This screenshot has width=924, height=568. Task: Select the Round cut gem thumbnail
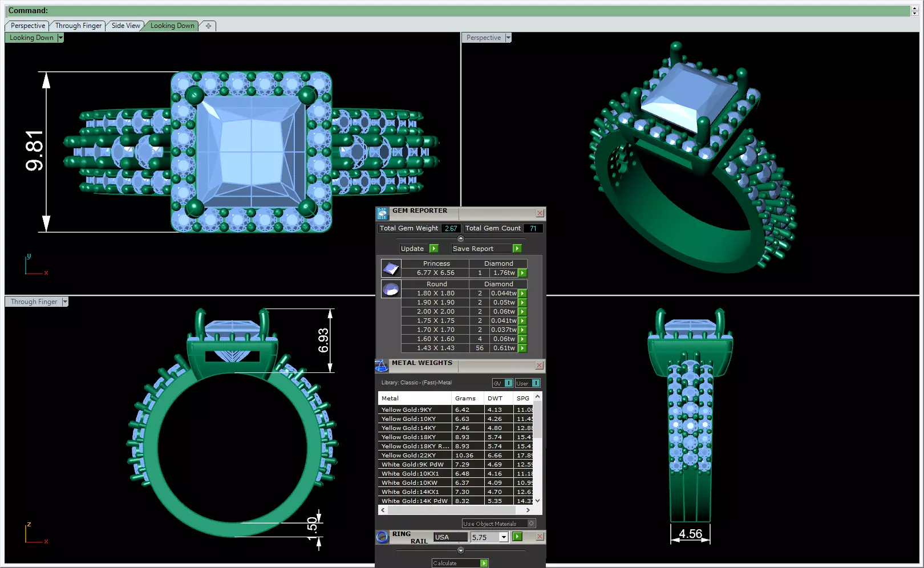(x=391, y=289)
